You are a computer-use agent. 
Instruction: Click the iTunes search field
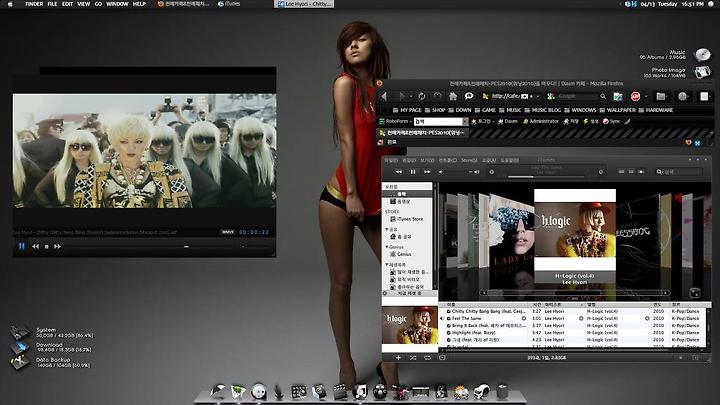pos(679,172)
